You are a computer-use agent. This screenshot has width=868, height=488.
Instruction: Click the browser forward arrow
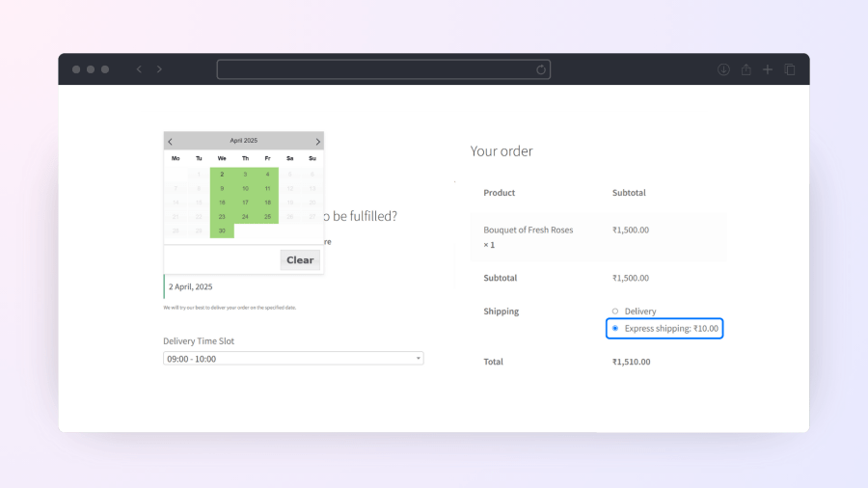tap(159, 69)
